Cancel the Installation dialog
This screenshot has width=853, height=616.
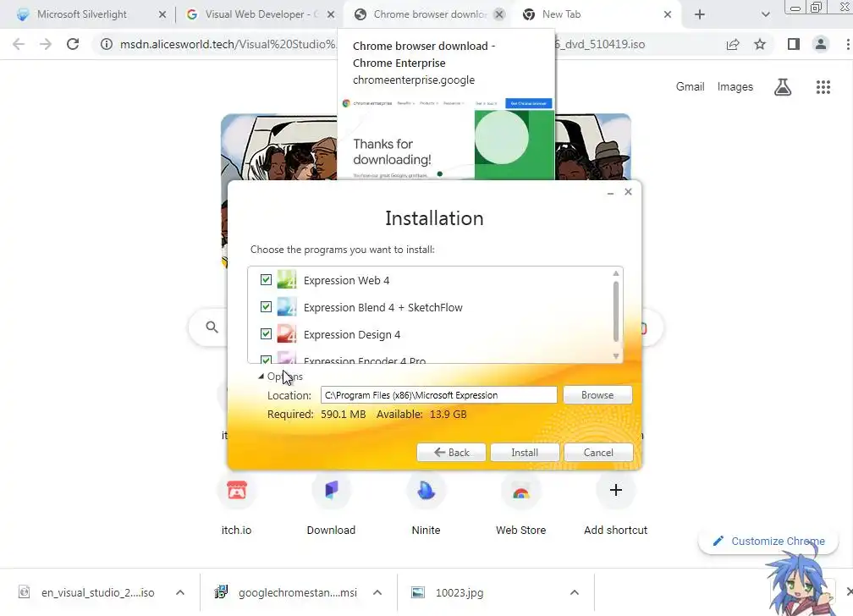[x=597, y=452]
